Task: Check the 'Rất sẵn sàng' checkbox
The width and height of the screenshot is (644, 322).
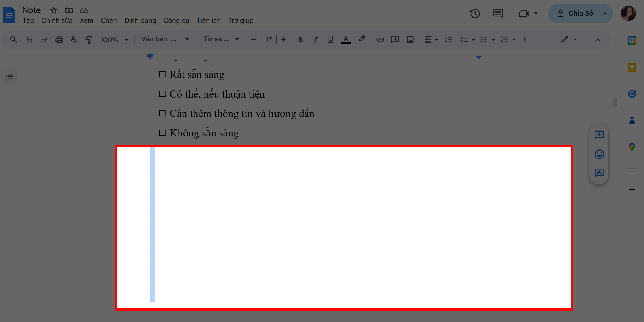Action: [162, 74]
